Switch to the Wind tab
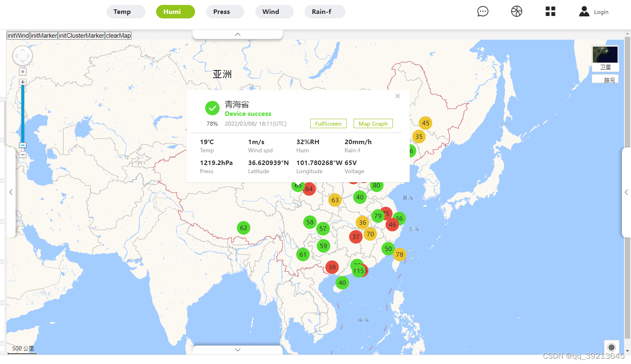Viewport: 631px width, 364px height. [x=274, y=11]
